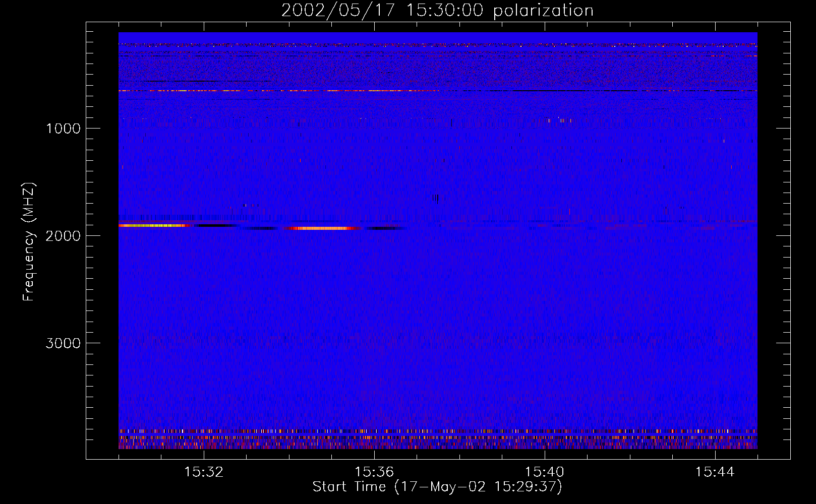Click the 'Start Time (17-May-02 15:29:37)' label
The height and width of the screenshot is (504, 816).
point(437,487)
